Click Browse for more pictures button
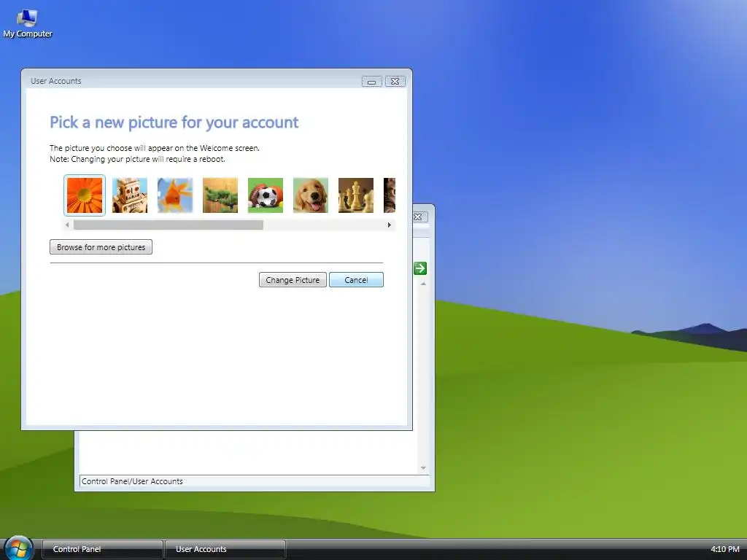Image resolution: width=747 pixels, height=560 pixels. tap(101, 247)
